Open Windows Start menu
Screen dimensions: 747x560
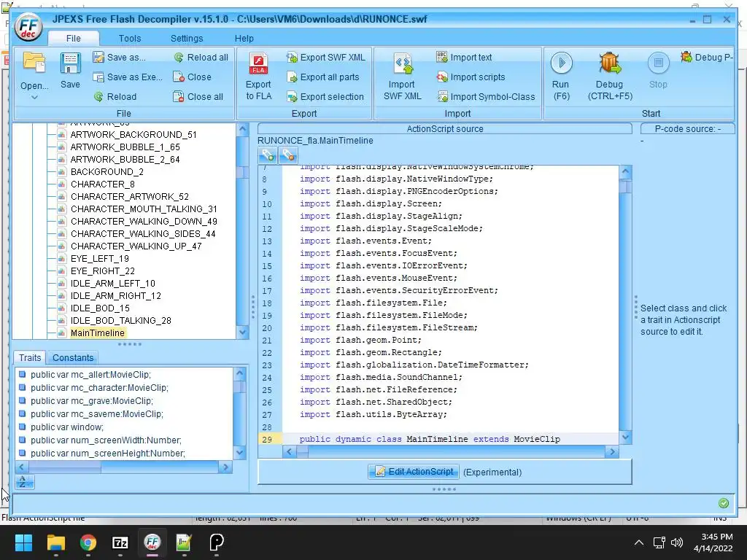point(23,542)
